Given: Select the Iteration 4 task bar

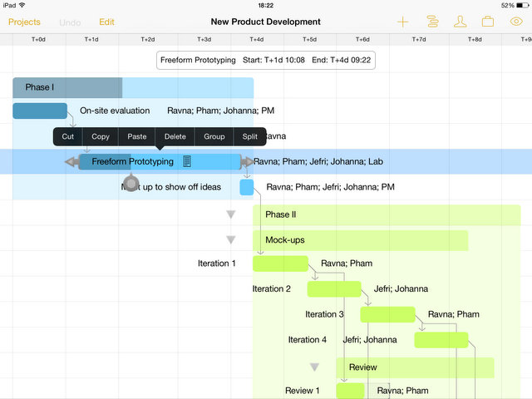Looking at the screenshot, I should coord(441,340).
